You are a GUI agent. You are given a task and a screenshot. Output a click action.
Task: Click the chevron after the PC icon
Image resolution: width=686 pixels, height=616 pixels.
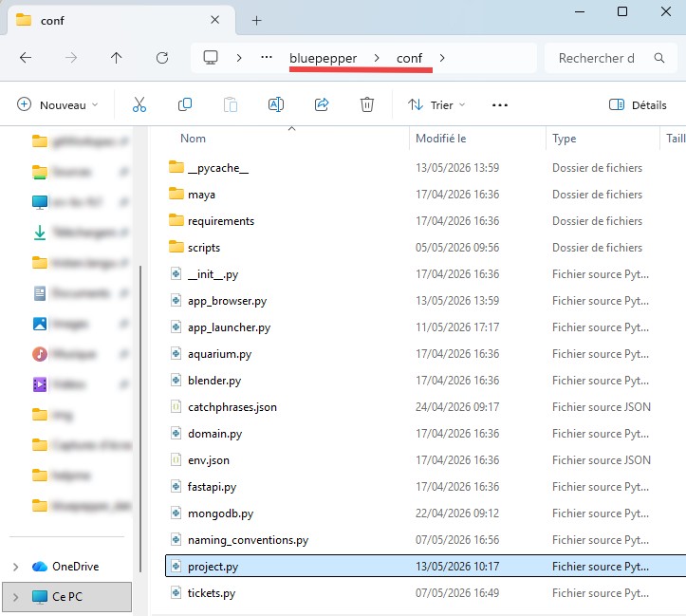click(x=239, y=58)
